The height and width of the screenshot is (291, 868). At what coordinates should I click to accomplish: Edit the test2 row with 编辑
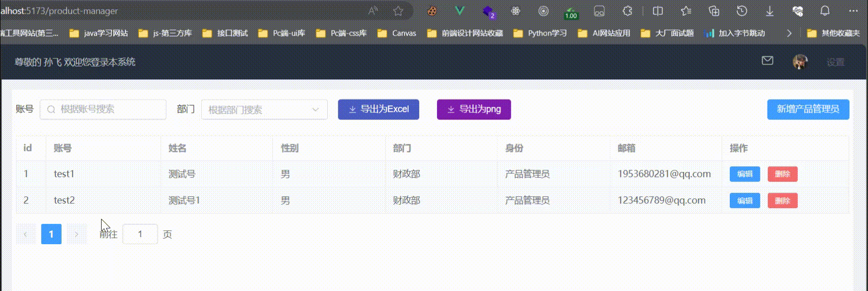[745, 200]
